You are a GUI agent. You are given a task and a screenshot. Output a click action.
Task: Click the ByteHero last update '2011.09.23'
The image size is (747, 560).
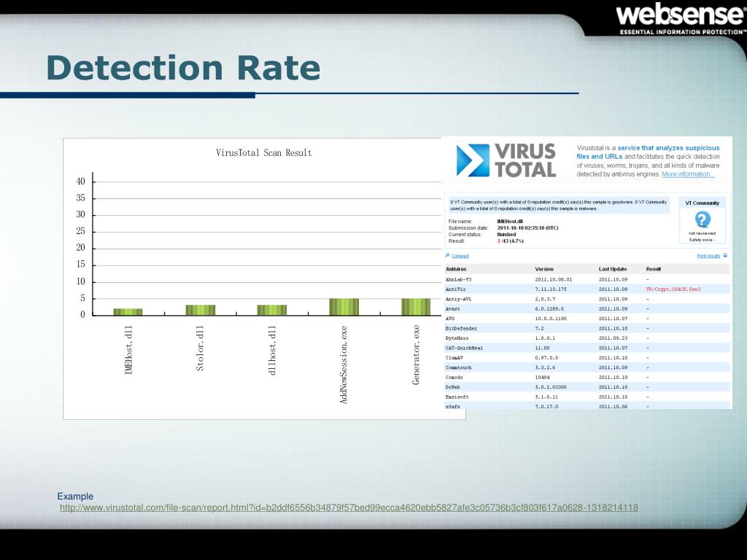[x=613, y=338]
